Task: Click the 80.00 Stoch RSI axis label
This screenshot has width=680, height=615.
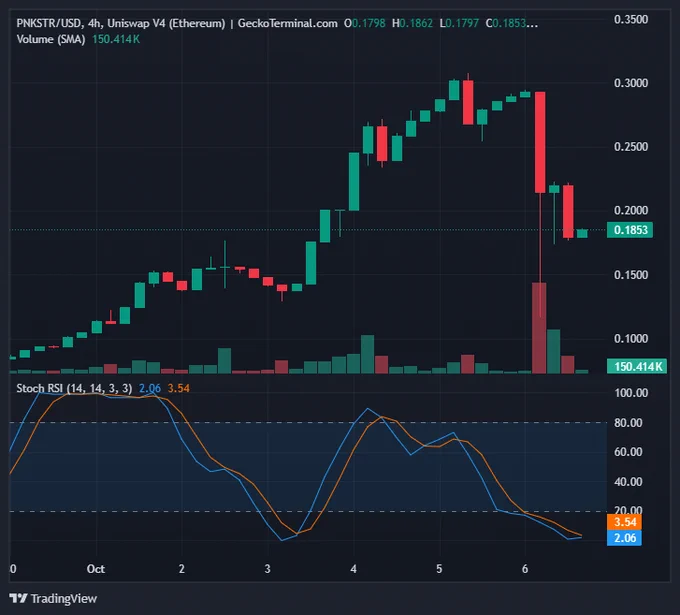Action: point(628,423)
